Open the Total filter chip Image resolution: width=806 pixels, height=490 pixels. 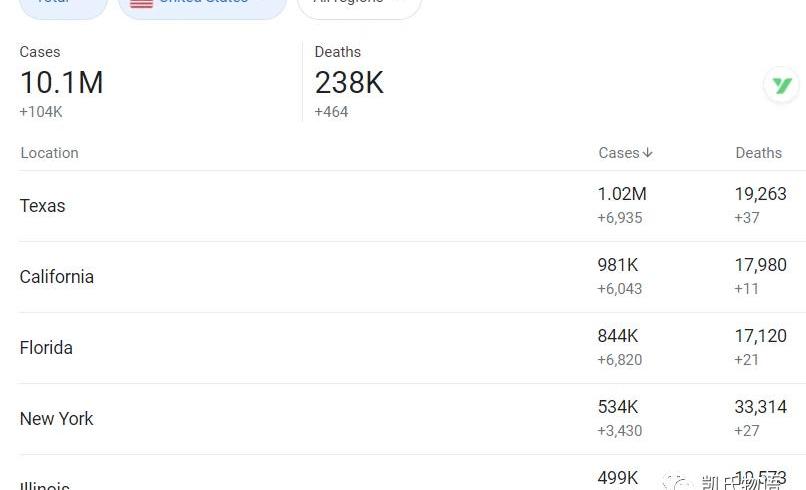[63, 7]
